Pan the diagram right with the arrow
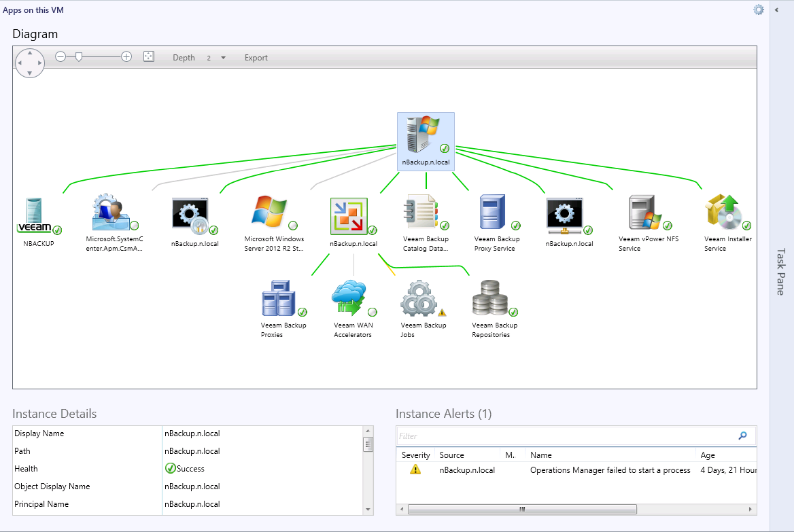Viewport: 794px width, 532px height. click(x=40, y=63)
